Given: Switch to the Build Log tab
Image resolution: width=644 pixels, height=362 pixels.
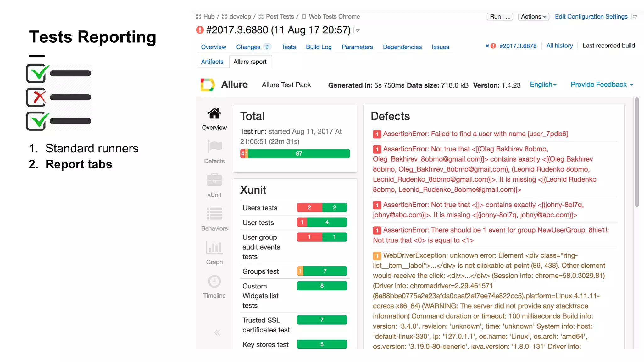Looking at the screenshot, I should tap(319, 47).
